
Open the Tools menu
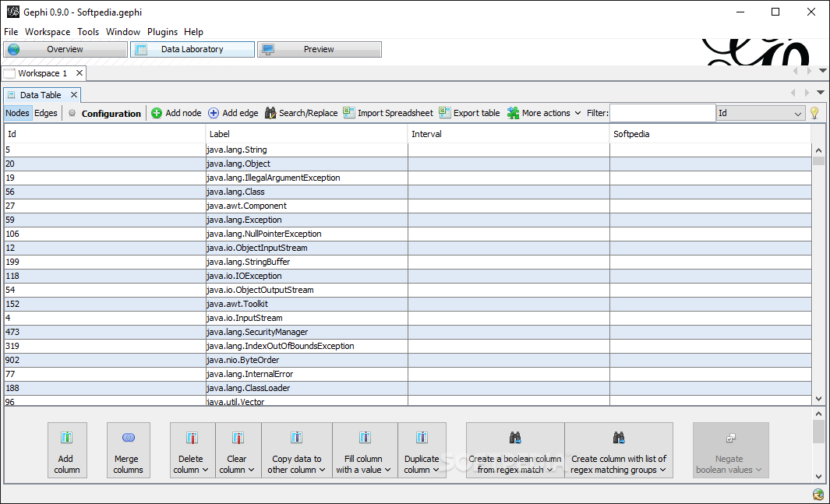(88, 32)
